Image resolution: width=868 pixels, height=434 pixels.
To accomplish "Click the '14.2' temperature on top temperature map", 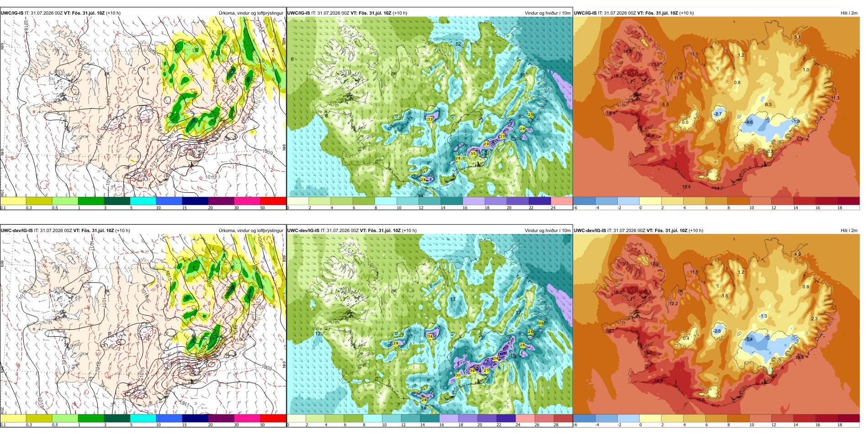I will click(627, 52).
